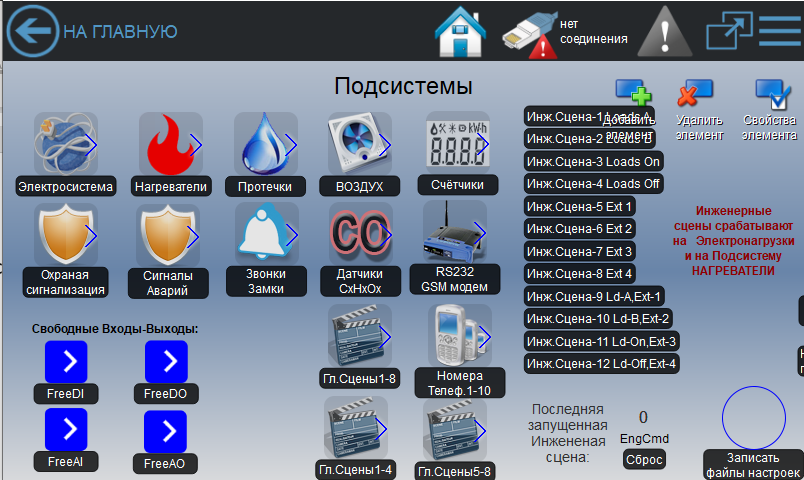Open the ВОЗДУХ fan icon
This screenshot has height=480, width=804.
tap(360, 144)
